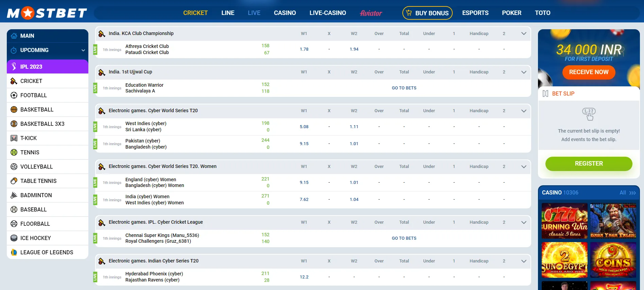The image size is (644, 290).
Task: Select the IPL 2023 sidebar item
Action: click(48, 67)
